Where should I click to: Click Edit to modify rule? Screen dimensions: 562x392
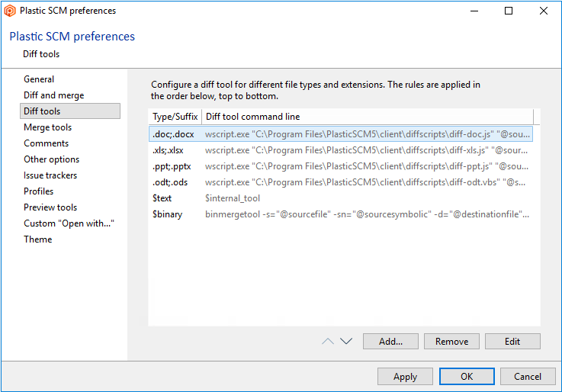(x=512, y=342)
